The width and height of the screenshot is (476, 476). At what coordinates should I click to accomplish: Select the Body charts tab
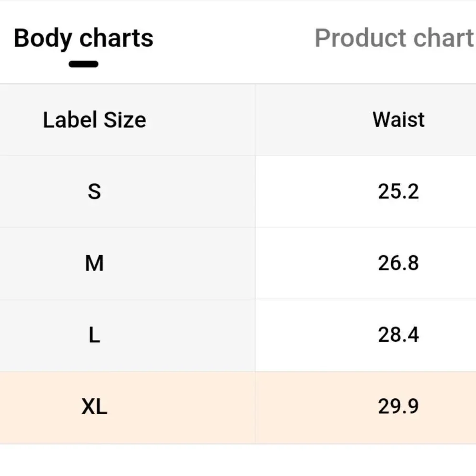83,38
